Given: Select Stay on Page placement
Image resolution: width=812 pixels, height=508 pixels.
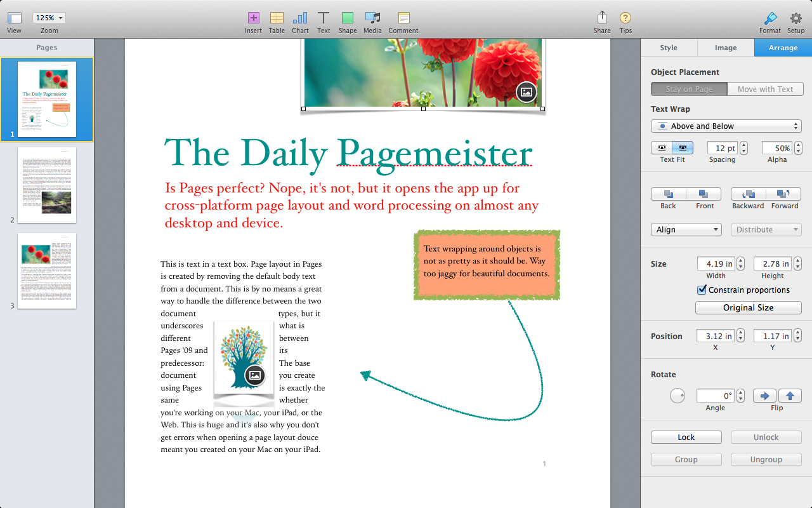Looking at the screenshot, I should [x=689, y=90].
